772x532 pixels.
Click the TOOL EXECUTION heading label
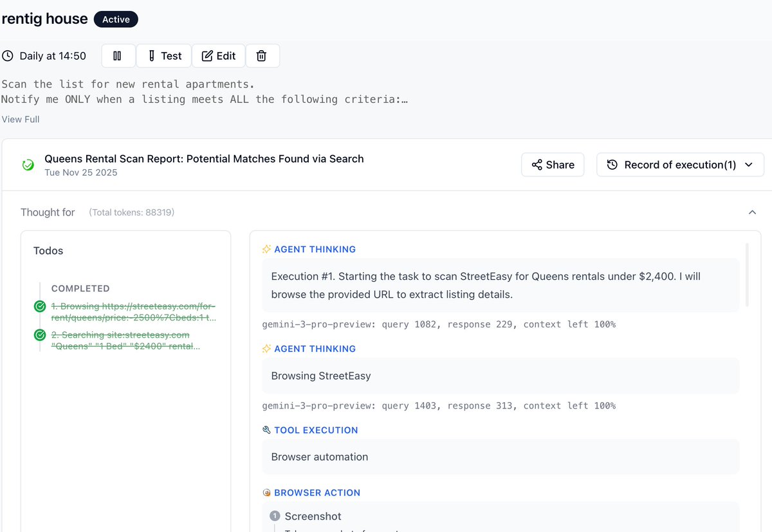tap(316, 430)
